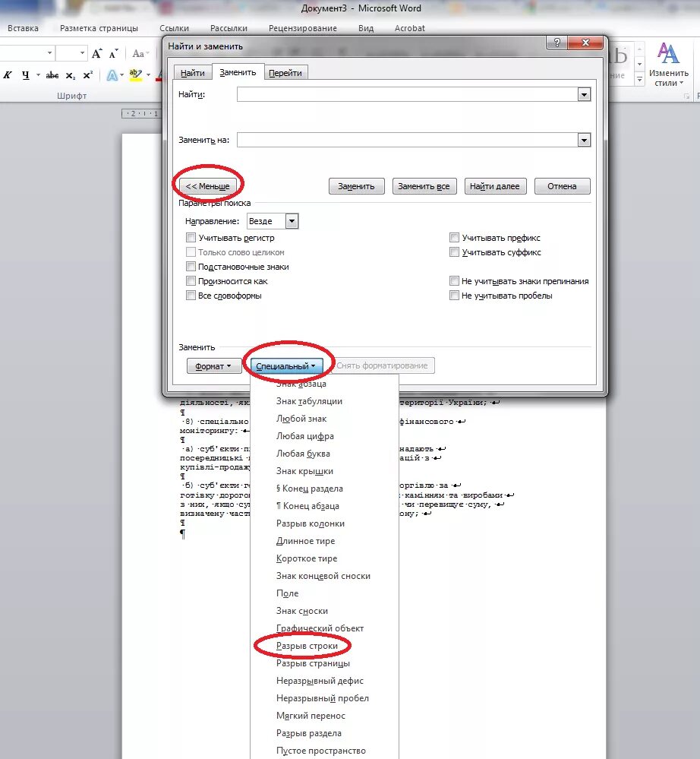The height and width of the screenshot is (759, 700).
Task: Enable Все словоформы checkbox
Action: tap(191, 296)
